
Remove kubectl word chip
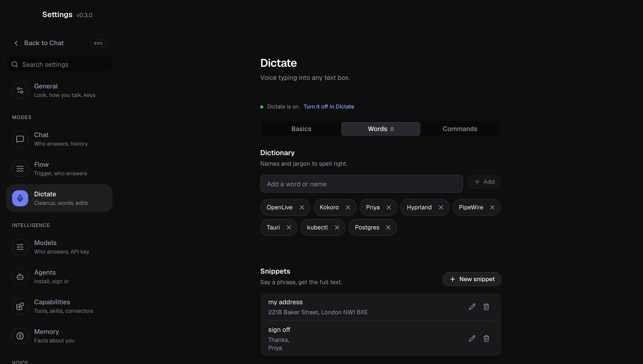tap(337, 227)
